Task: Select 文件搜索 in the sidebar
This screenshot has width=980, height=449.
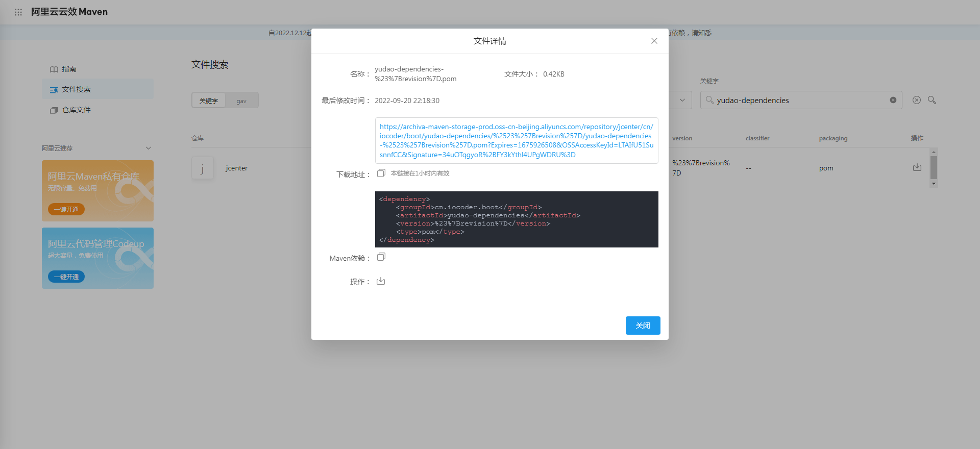Action: coord(97,89)
